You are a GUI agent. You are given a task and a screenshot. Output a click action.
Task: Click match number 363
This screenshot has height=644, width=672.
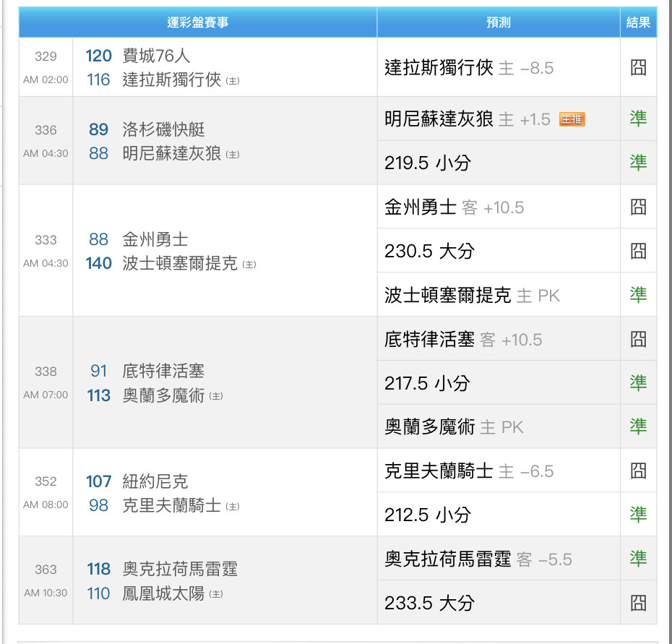click(46, 570)
